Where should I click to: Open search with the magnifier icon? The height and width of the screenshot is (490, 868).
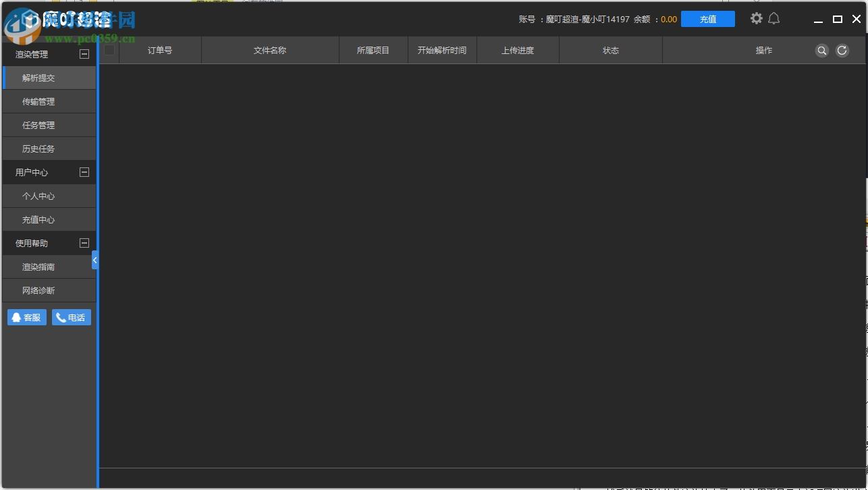click(x=821, y=50)
